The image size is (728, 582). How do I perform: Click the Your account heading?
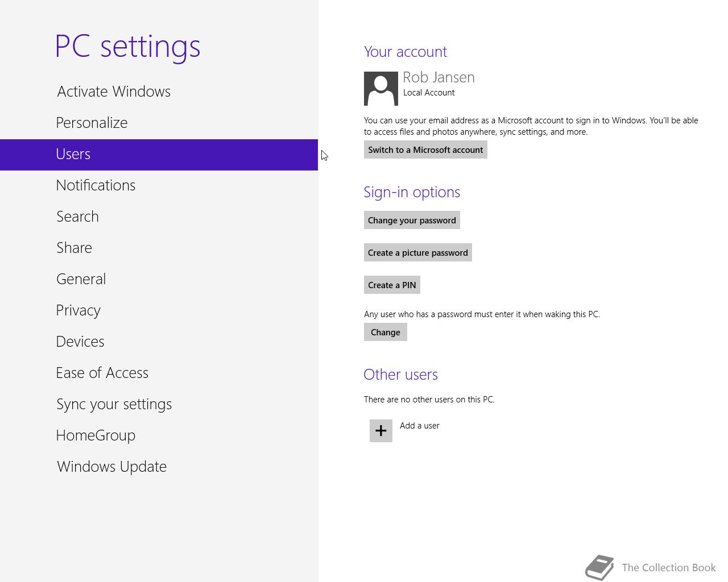coord(406,52)
